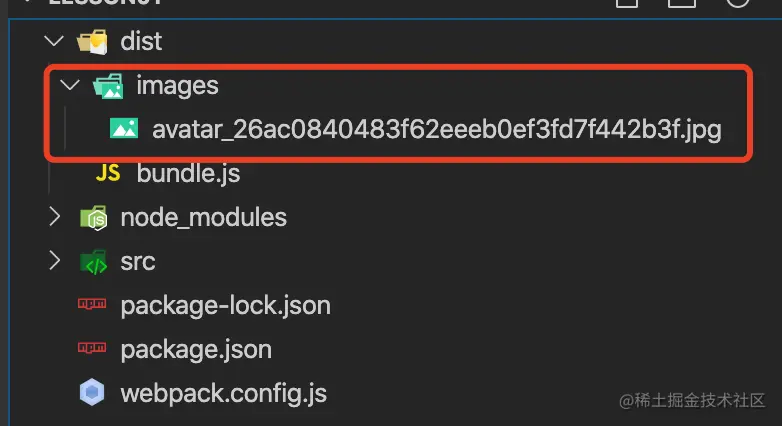Open the webpack.config.js filename

click(x=223, y=393)
